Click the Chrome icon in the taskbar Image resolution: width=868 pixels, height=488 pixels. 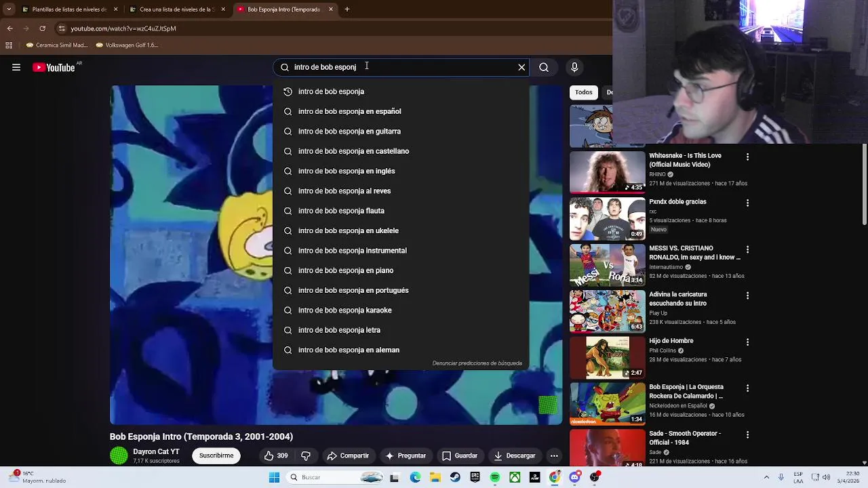click(x=555, y=477)
